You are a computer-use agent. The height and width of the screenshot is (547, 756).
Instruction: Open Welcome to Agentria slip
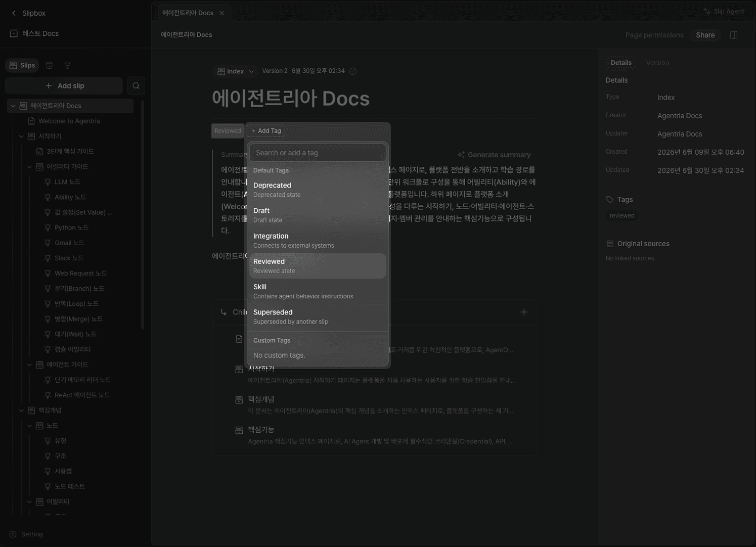pos(69,121)
